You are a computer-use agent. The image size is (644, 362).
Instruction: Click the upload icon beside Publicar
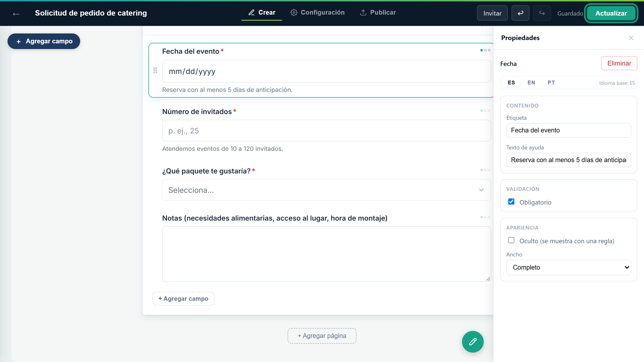pyautogui.click(x=363, y=12)
